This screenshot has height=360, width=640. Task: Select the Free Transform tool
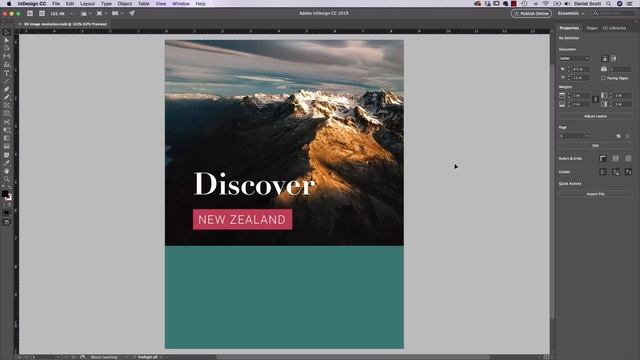point(7,130)
